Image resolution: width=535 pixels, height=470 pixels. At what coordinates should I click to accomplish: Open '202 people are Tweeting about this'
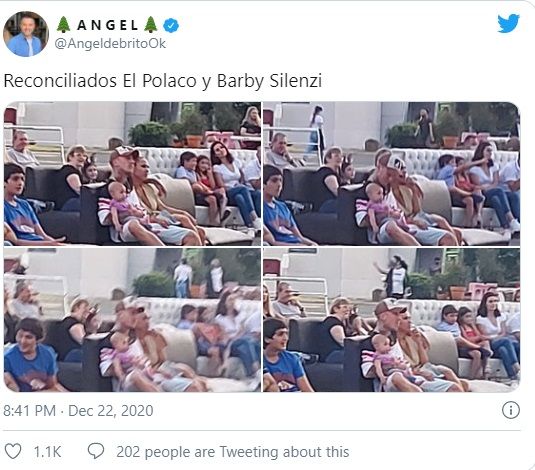point(233,452)
